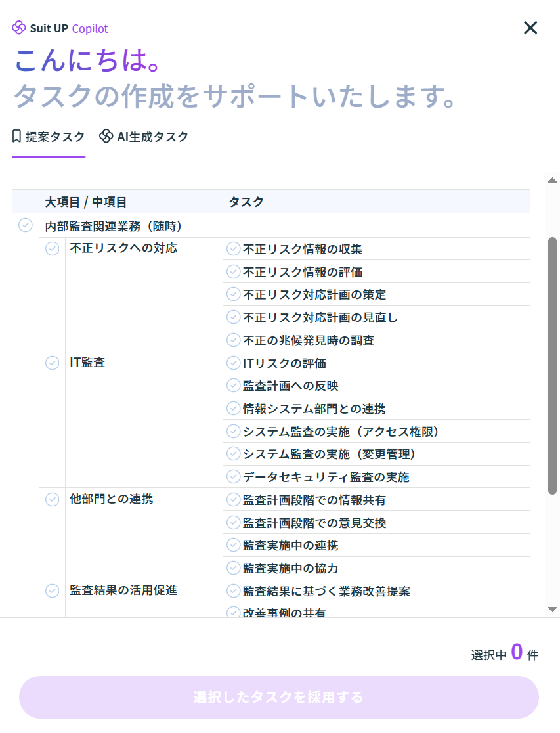
Task: Select the 不正リスク情報の評価 task check
Action: (x=233, y=271)
